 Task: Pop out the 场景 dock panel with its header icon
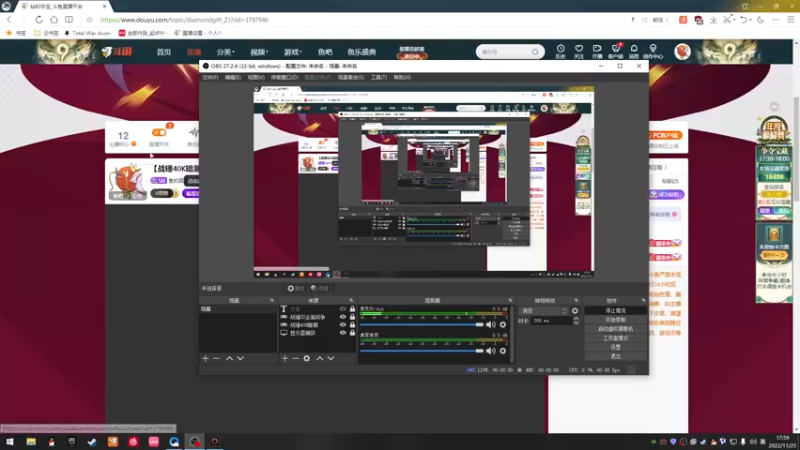(272, 301)
